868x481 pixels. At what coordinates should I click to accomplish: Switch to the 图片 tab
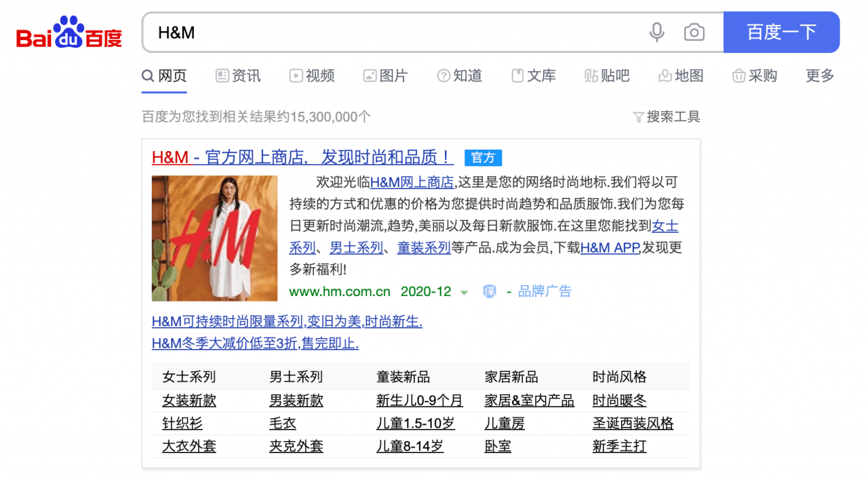pos(385,76)
